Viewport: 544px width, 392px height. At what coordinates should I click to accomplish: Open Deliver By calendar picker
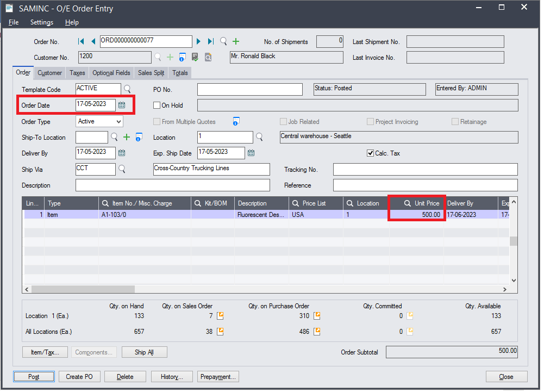pos(122,153)
